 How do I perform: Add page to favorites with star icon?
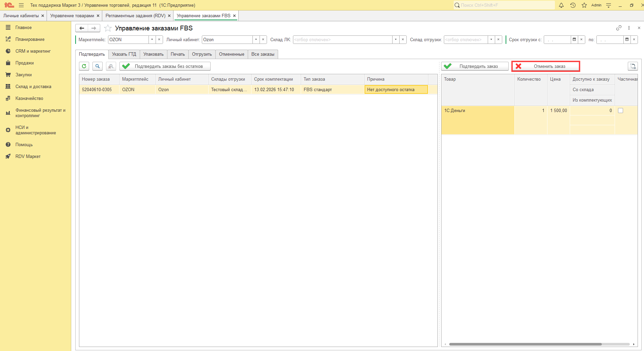[108, 28]
